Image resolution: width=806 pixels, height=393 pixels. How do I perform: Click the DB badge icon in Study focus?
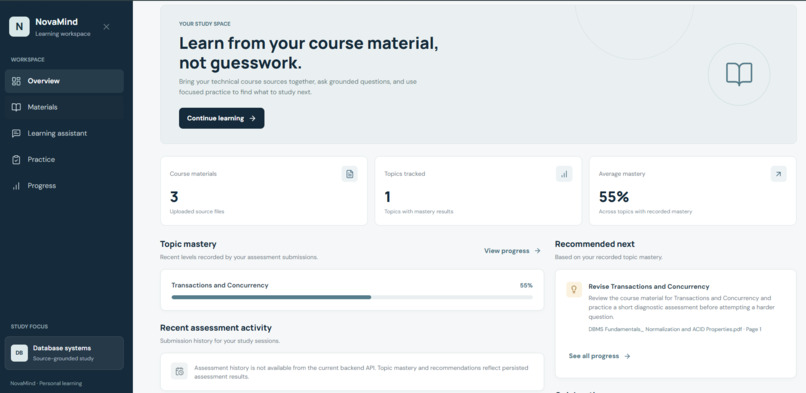point(19,353)
